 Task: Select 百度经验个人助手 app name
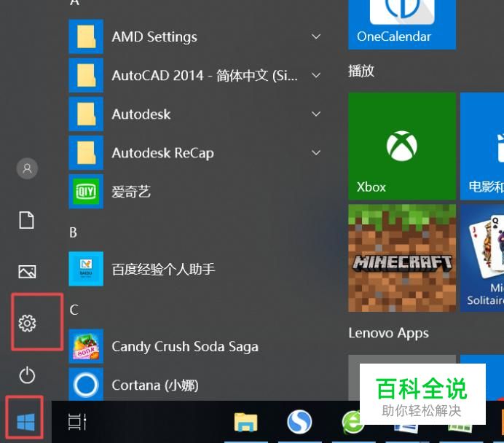coord(163,269)
